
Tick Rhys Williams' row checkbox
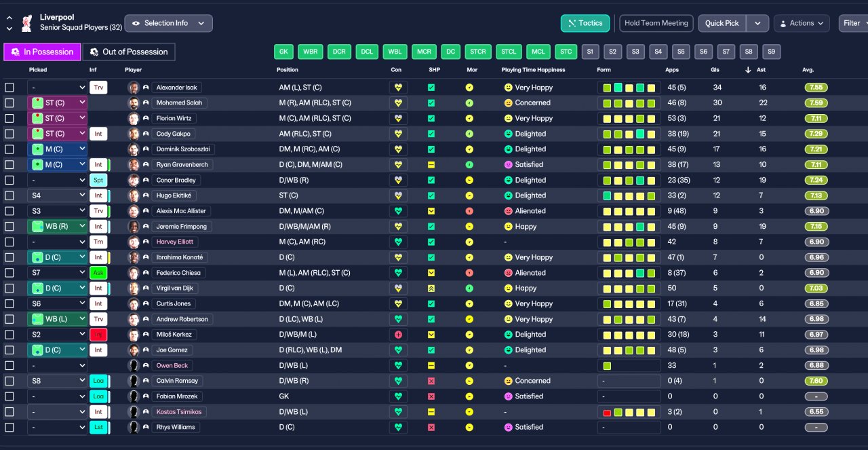point(9,428)
